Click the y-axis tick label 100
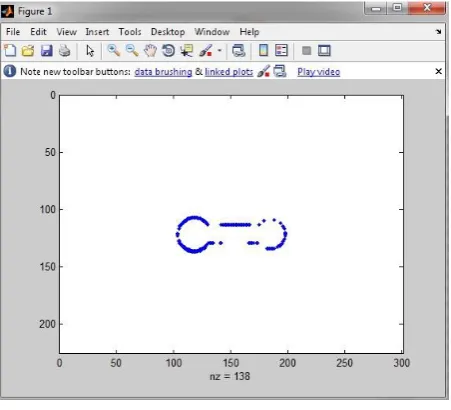 [47, 210]
